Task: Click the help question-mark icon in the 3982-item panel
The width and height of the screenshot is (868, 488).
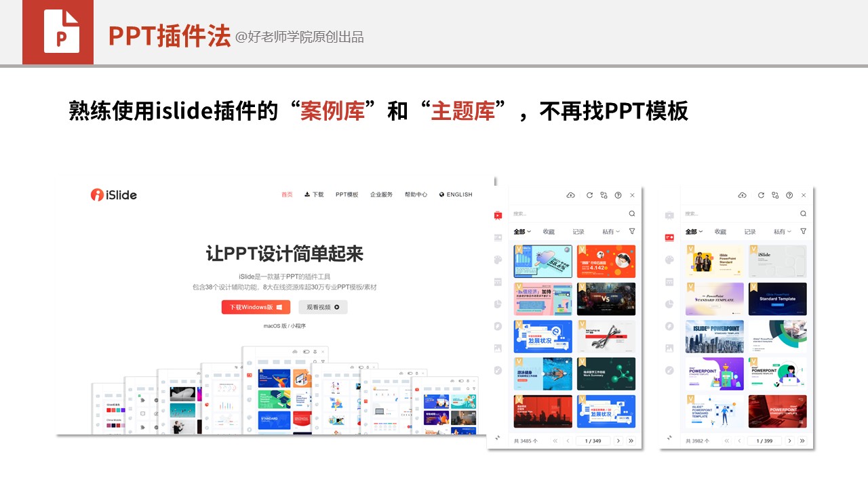Action: coord(789,195)
